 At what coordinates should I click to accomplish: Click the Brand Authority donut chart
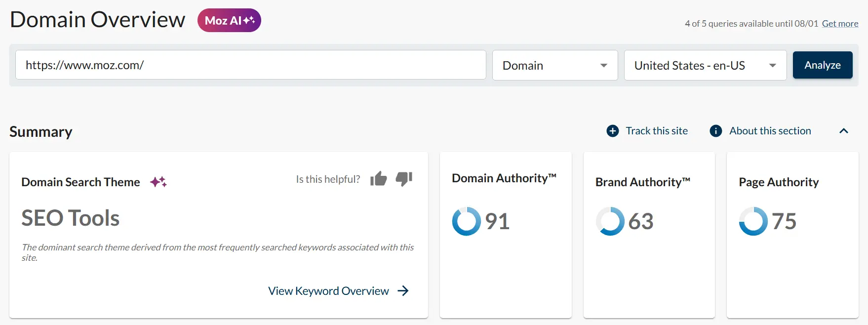[610, 221]
